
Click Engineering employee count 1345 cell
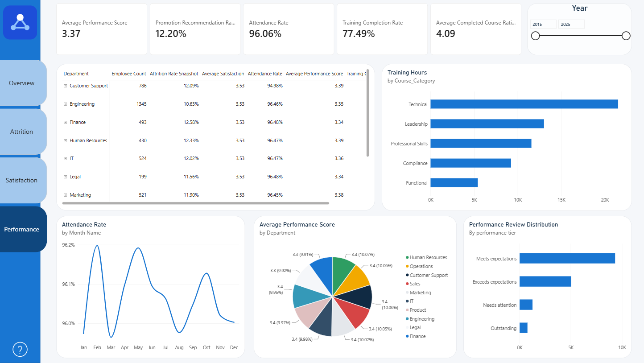(141, 104)
